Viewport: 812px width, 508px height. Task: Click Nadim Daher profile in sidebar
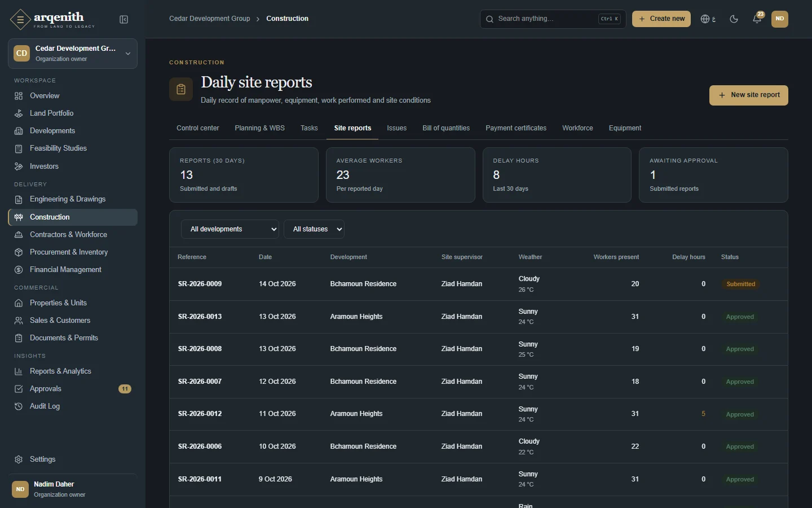pos(73,489)
